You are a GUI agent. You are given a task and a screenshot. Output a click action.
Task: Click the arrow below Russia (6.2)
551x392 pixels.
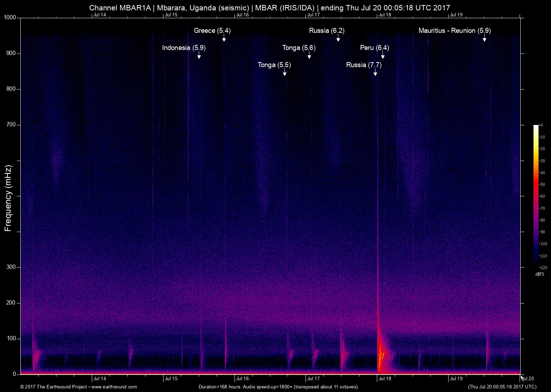coord(338,38)
